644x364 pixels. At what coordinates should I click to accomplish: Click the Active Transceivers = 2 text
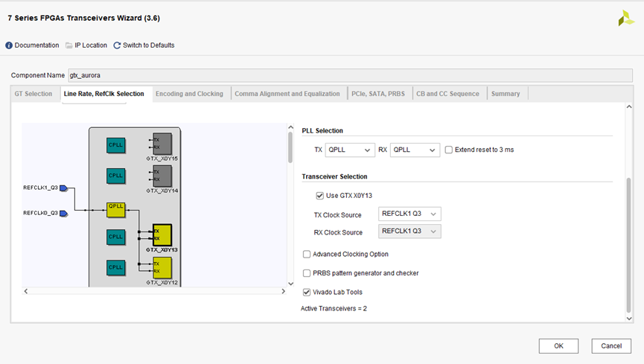coord(334,308)
